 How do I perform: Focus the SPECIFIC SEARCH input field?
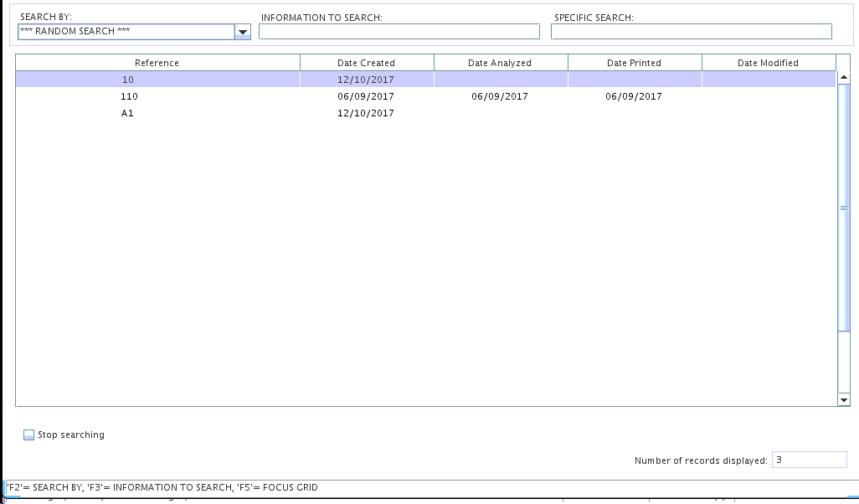(691, 32)
